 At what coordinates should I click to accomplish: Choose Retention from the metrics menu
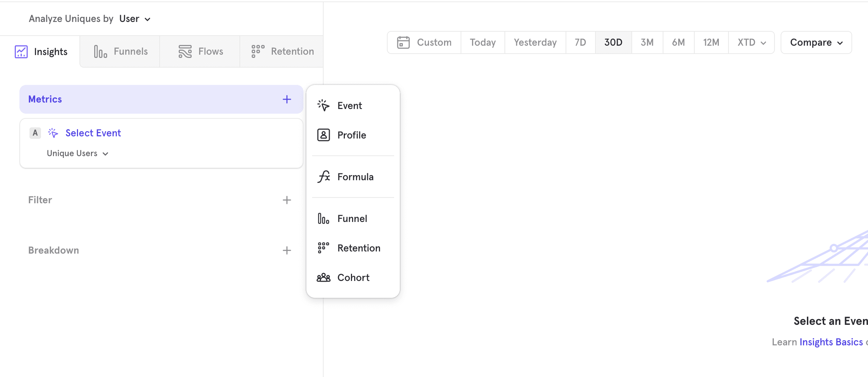pos(358,248)
